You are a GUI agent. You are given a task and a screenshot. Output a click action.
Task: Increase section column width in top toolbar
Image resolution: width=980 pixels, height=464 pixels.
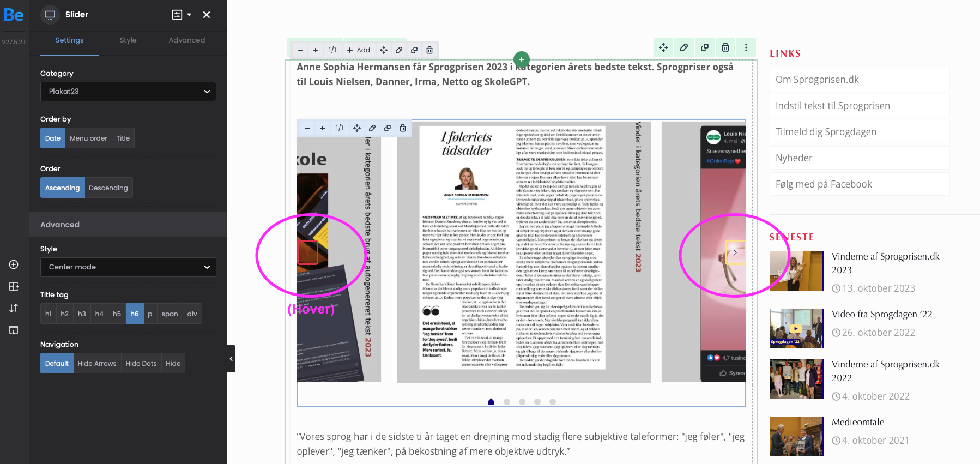[316, 50]
